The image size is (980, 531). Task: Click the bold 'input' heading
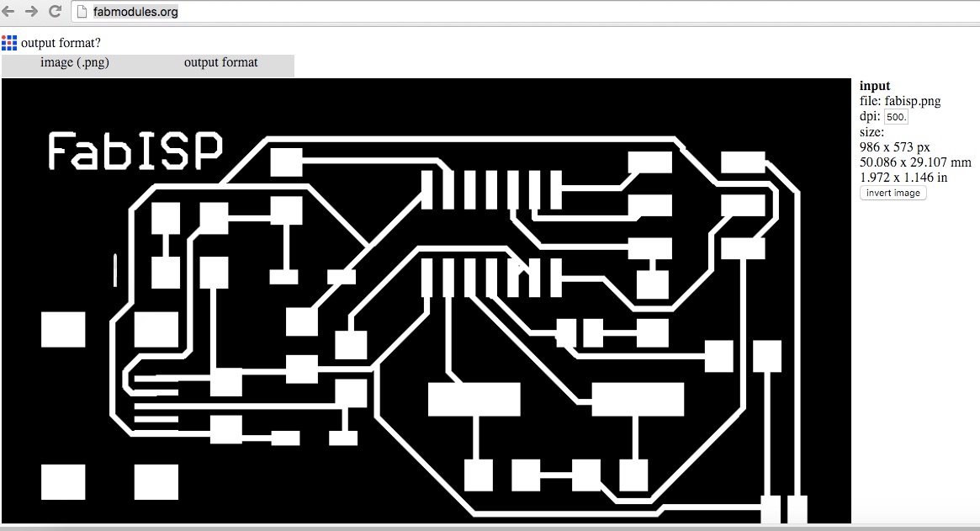coord(875,87)
